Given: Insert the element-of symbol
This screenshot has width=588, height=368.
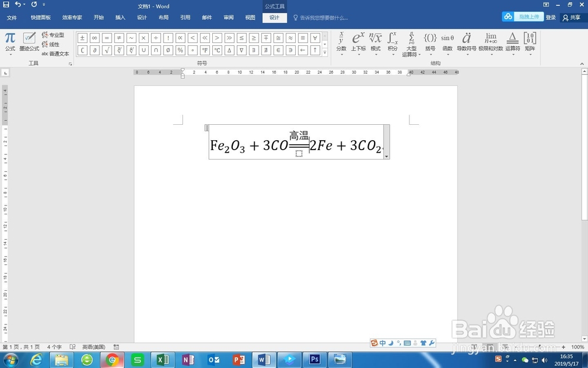Looking at the screenshot, I should (278, 50).
